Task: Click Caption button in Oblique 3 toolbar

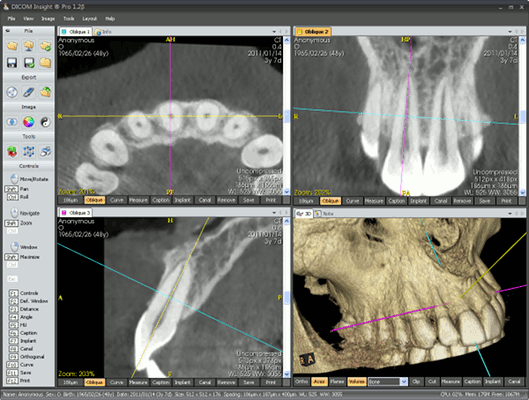Action: point(161,382)
